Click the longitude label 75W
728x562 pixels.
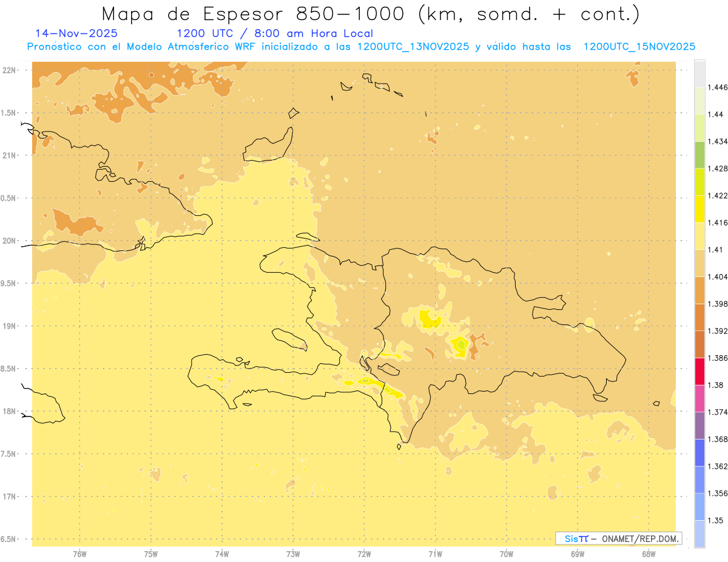point(151,554)
